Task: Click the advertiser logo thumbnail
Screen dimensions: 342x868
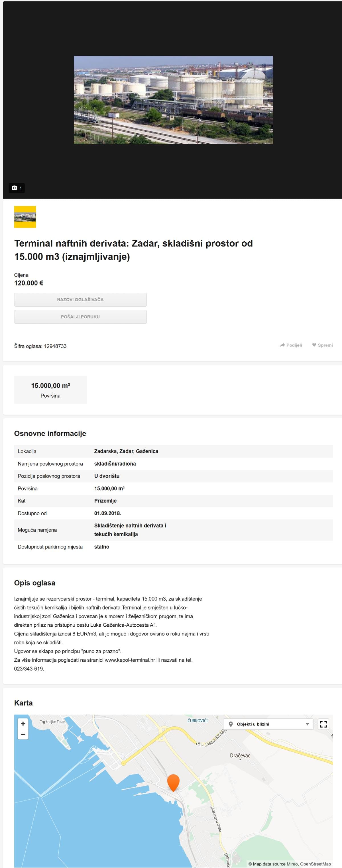Action: click(25, 217)
